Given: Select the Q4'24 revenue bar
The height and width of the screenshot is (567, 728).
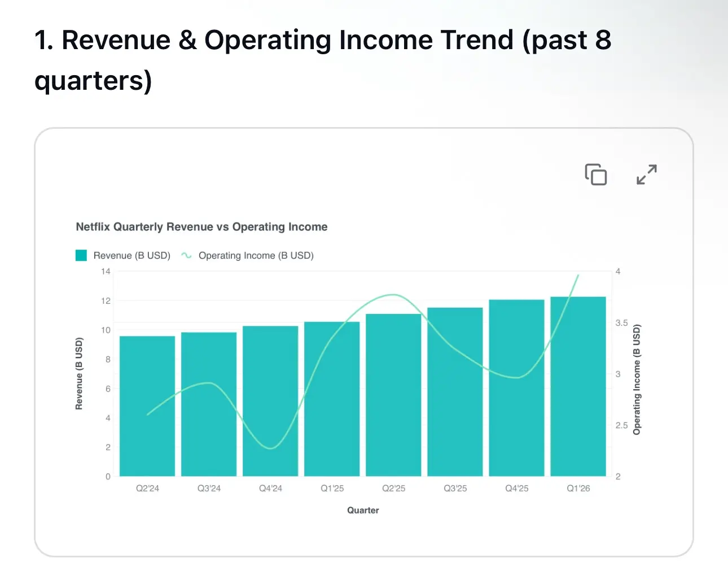Looking at the screenshot, I should [x=270, y=401].
